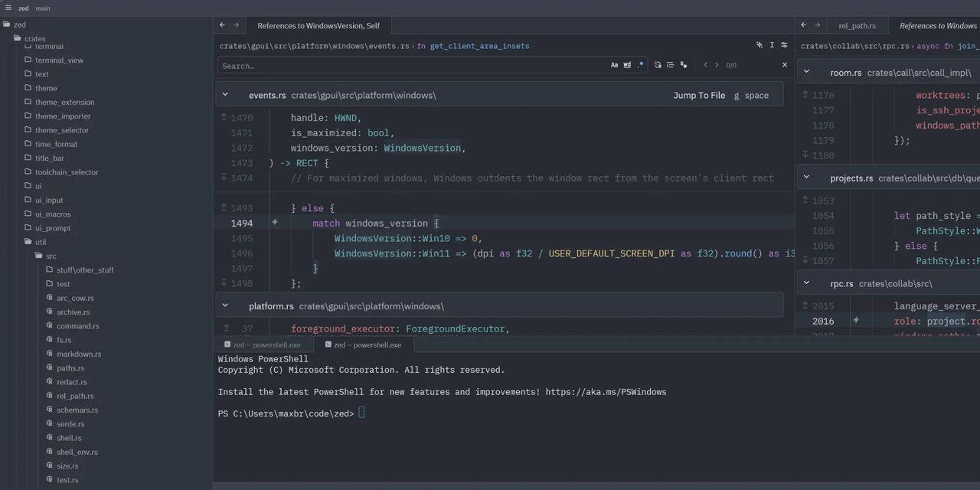Expand excerpt upward at line 1470
Screen dimensions: 980x490
224,118
